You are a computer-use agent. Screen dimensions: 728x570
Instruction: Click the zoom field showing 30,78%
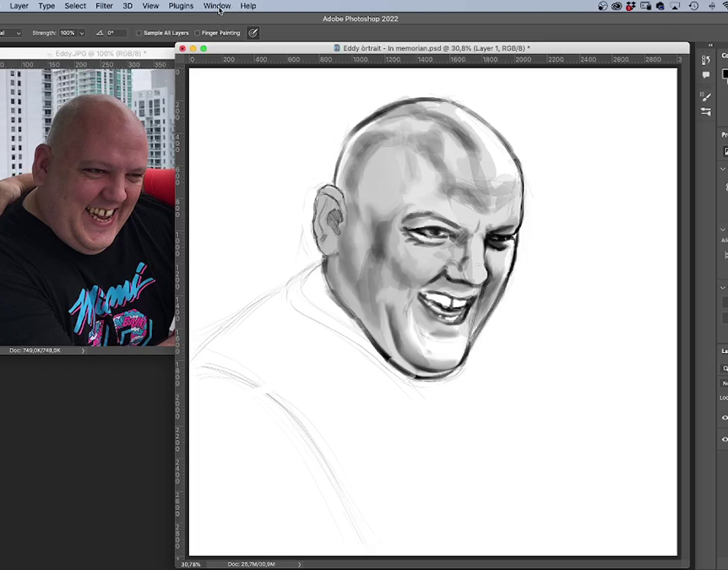pyautogui.click(x=191, y=564)
